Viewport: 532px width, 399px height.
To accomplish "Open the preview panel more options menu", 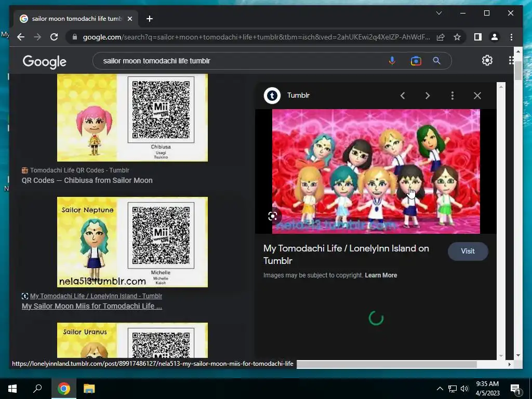I will 453,96.
